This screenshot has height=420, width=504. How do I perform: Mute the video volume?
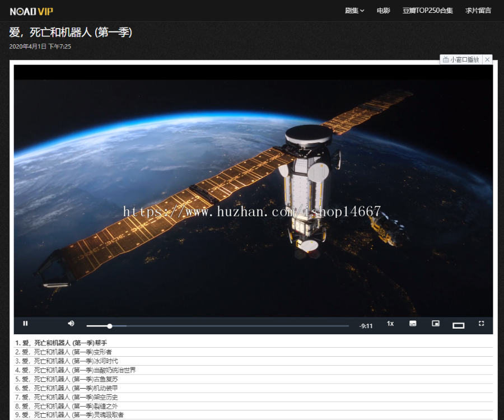71,323
